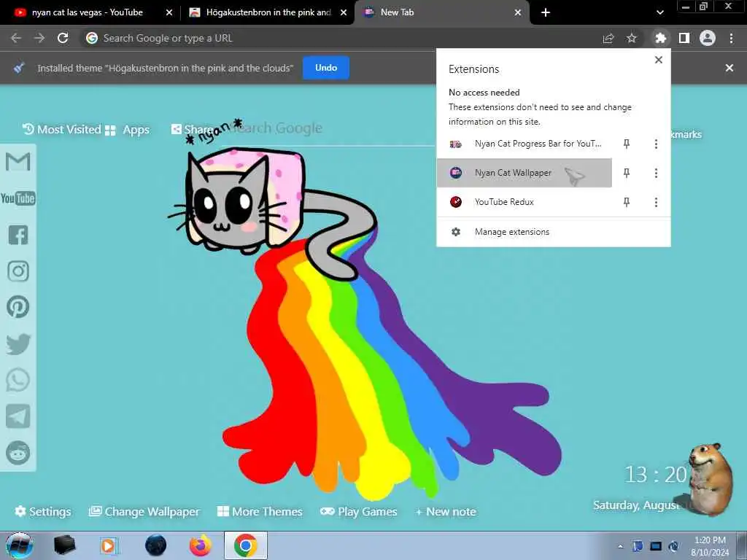
Task: Close the Extensions popup
Action: pyautogui.click(x=659, y=60)
